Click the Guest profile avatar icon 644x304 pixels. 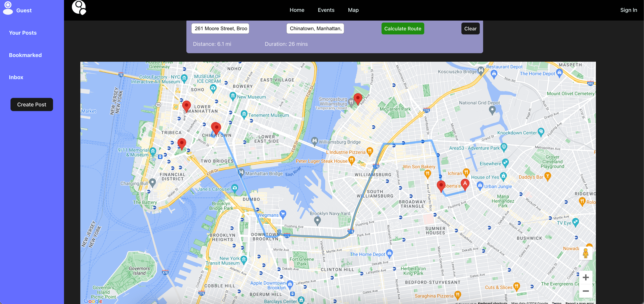[8, 8]
